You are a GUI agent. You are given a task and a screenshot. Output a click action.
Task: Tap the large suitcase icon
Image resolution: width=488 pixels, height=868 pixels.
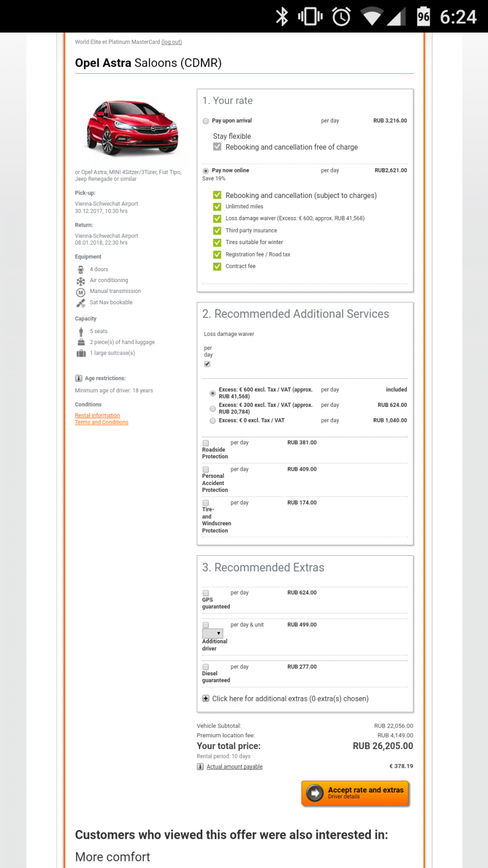[81, 353]
